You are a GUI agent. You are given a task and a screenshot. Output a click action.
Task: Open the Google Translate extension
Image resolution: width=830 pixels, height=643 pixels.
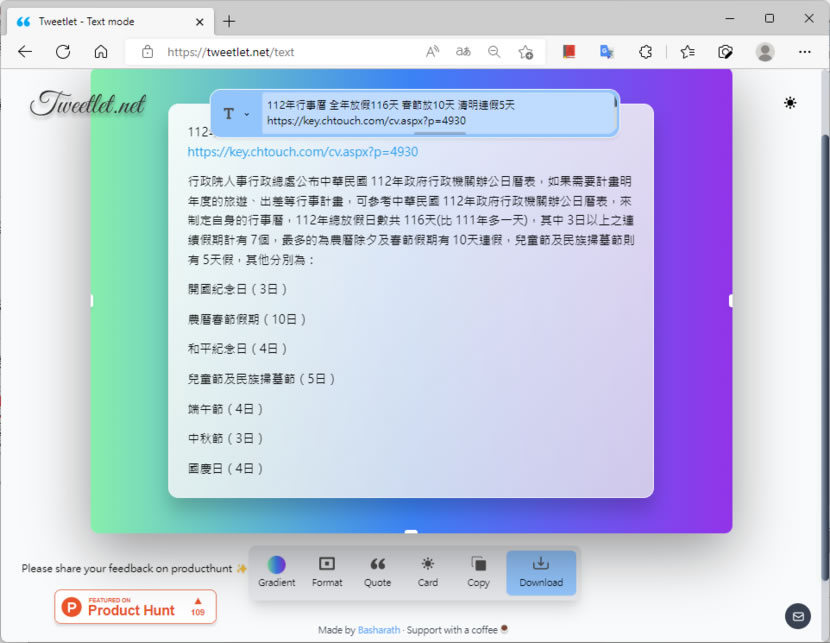(607, 52)
